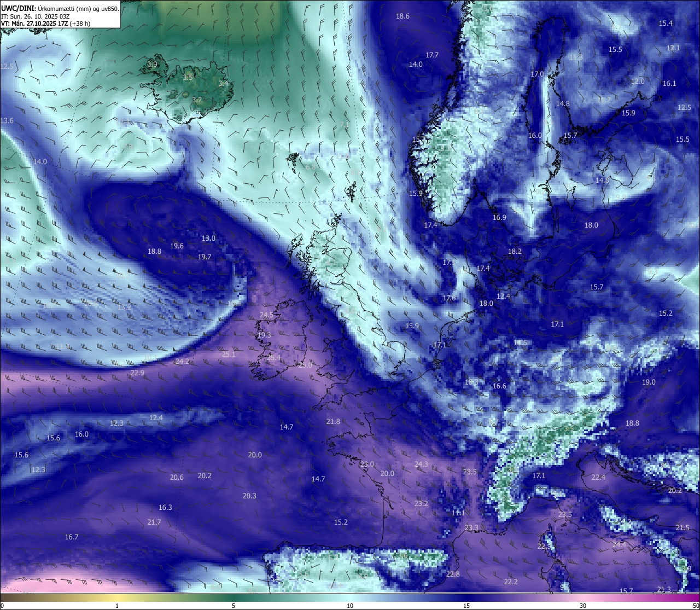
Task: Click the '16.7' value on the map
Action: pyautogui.click(x=72, y=537)
